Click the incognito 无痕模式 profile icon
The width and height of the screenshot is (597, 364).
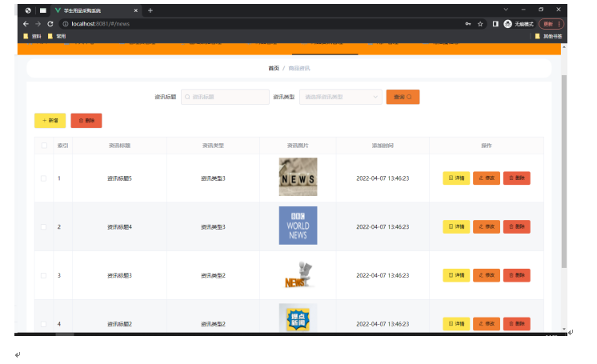507,24
